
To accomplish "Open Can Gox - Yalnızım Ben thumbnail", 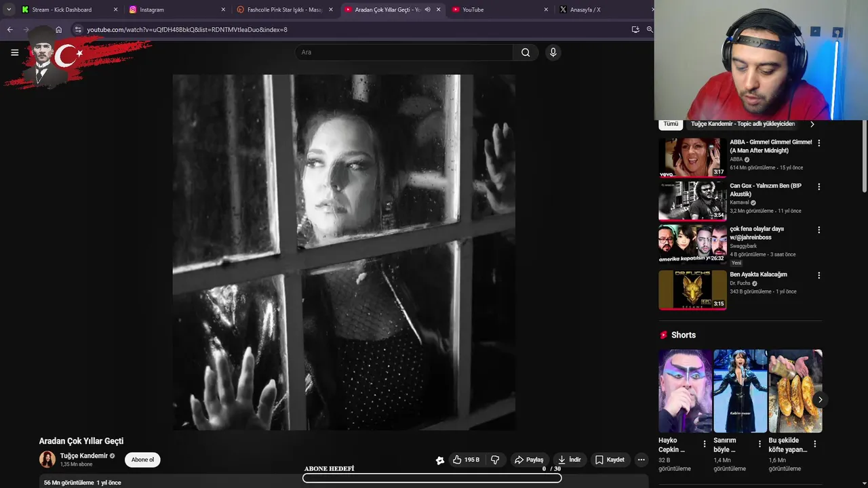I will [x=692, y=201].
